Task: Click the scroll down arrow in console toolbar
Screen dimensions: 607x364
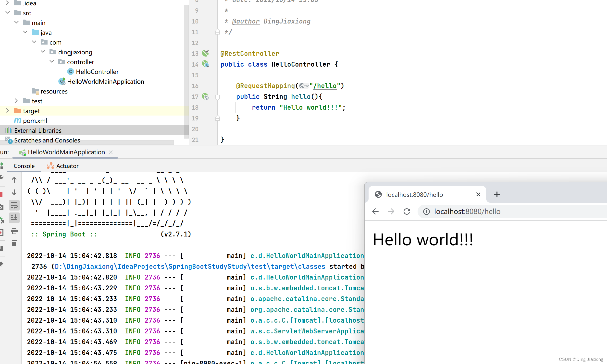Action: point(14,192)
